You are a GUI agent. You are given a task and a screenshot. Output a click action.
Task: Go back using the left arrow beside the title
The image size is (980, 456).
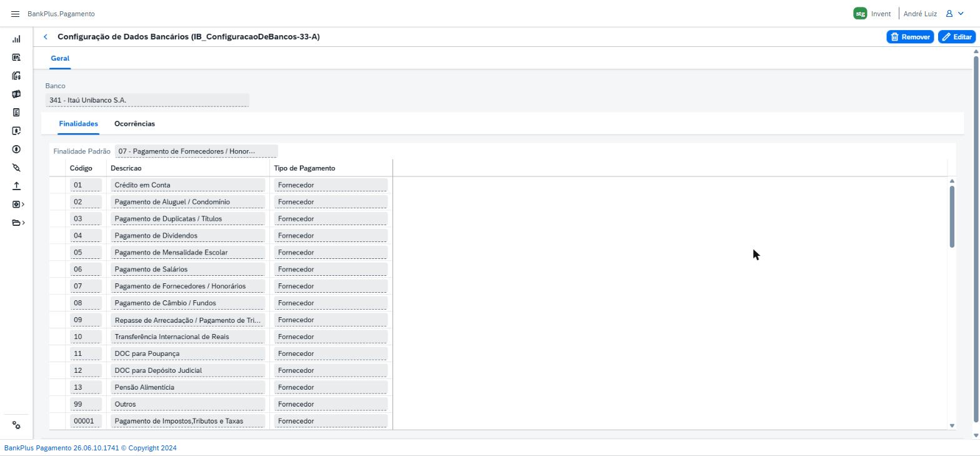click(x=46, y=37)
